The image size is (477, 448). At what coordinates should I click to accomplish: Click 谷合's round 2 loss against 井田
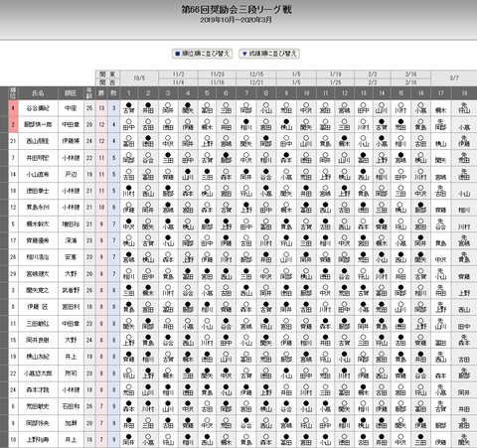[x=148, y=108]
